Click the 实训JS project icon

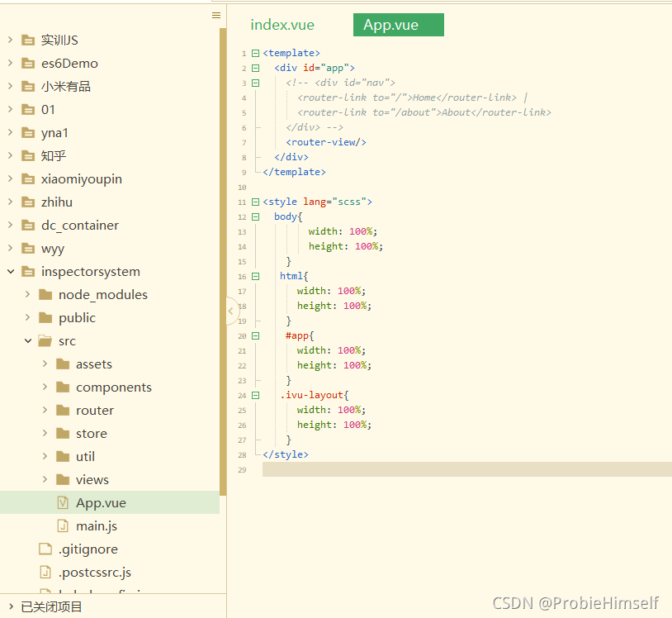click(x=28, y=40)
